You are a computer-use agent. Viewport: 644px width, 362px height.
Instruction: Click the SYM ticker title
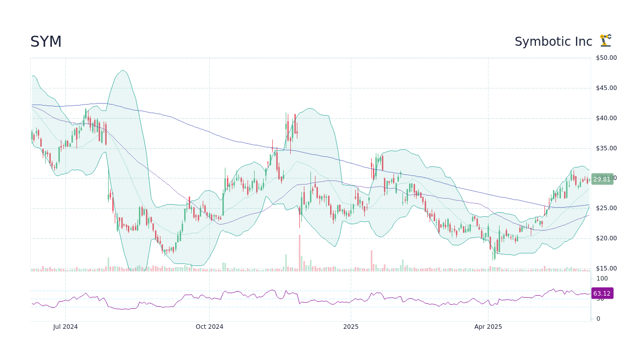point(46,42)
